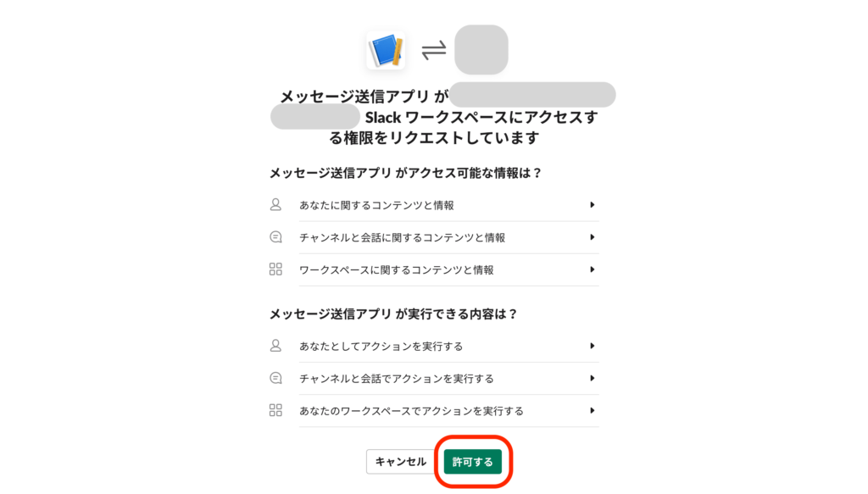This screenshot has height=494, width=868.
Task: Expand the ワークスペースに関するコンテンツと情報 row
Action: pos(593,270)
